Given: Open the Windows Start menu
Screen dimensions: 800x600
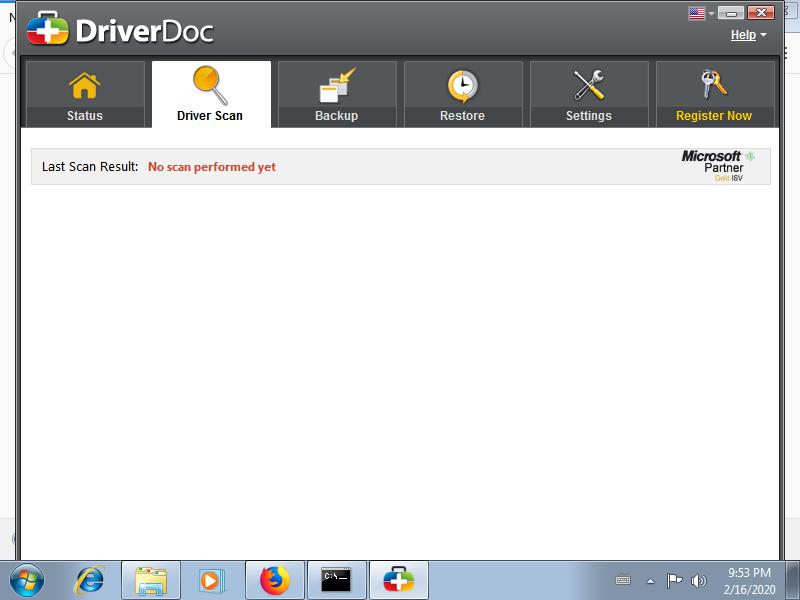Looking at the screenshot, I should [x=27, y=580].
